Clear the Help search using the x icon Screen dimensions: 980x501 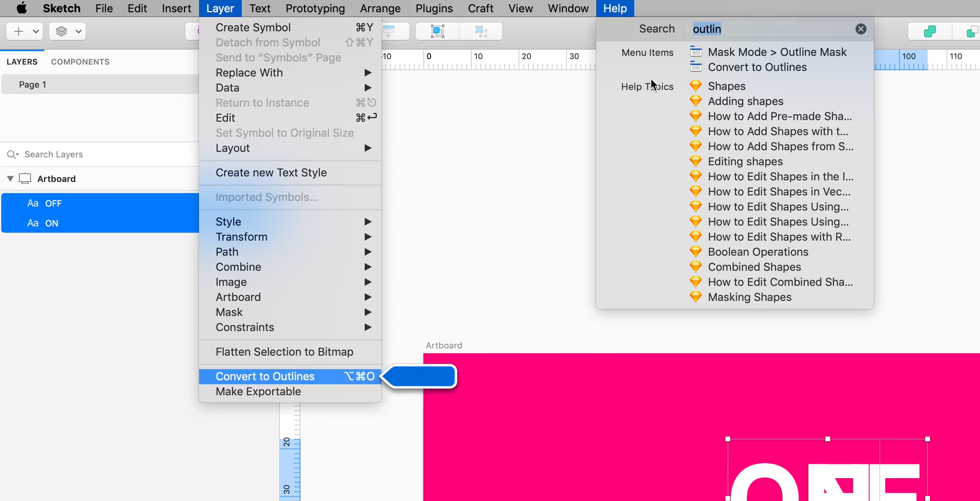point(861,29)
